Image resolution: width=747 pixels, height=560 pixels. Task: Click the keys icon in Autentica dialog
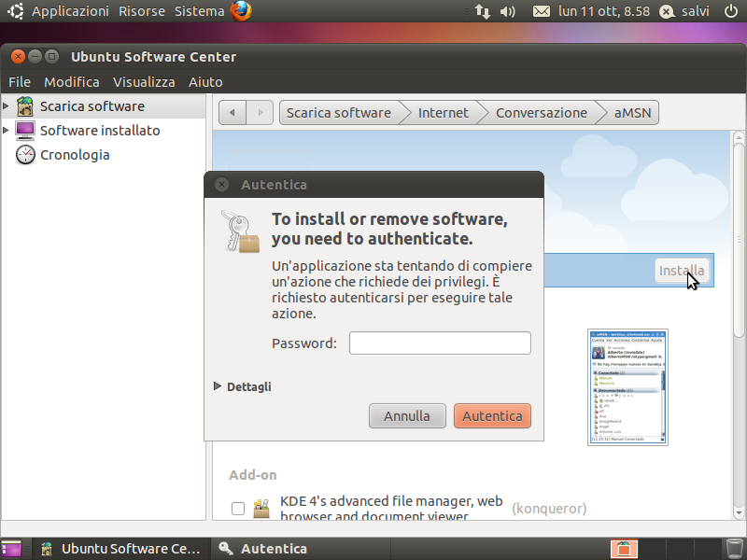[241, 231]
